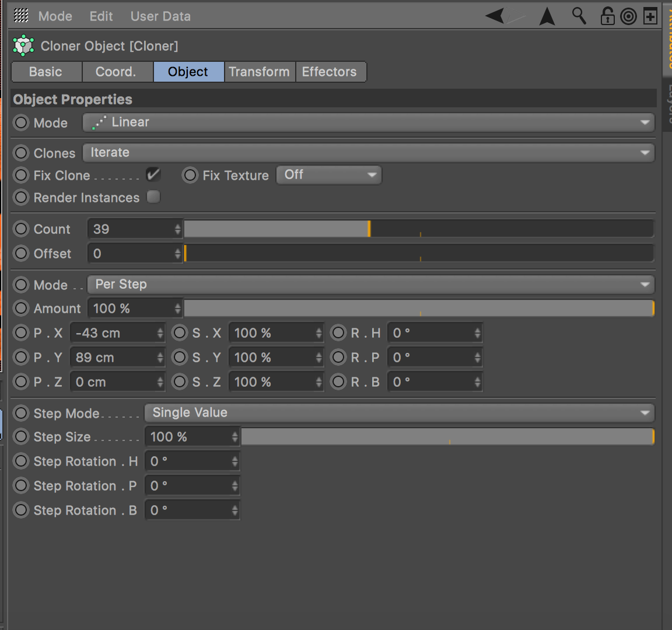Viewport: 672px width, 630px height.
Task: Open the Clones dropdown showing Iterate
Action: (369, 153)
